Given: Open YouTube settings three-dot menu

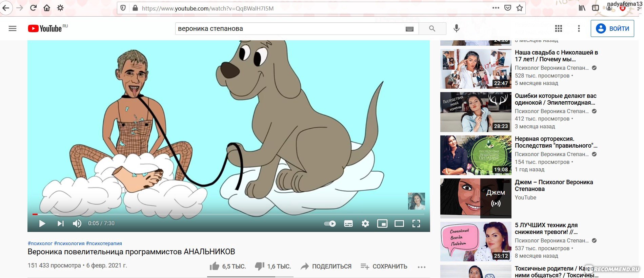Looking at the screenshot, I should (x=579, y=28).
